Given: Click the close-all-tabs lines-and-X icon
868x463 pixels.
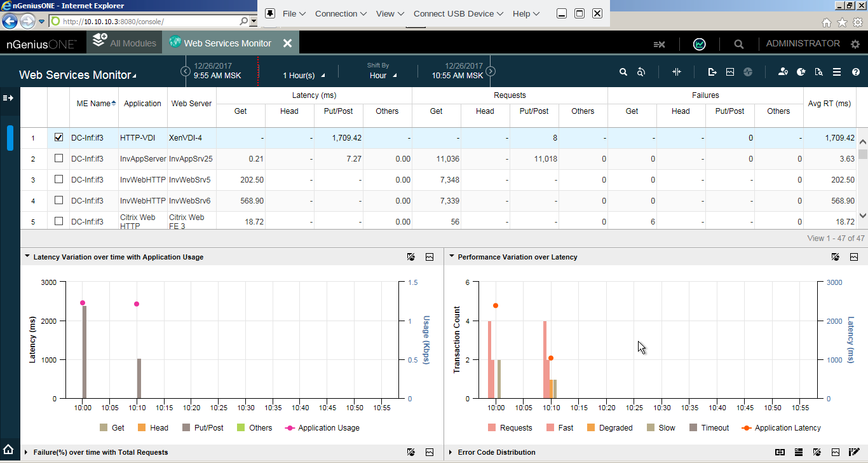Looking at the screenshot, I should (x=659, y=45).
